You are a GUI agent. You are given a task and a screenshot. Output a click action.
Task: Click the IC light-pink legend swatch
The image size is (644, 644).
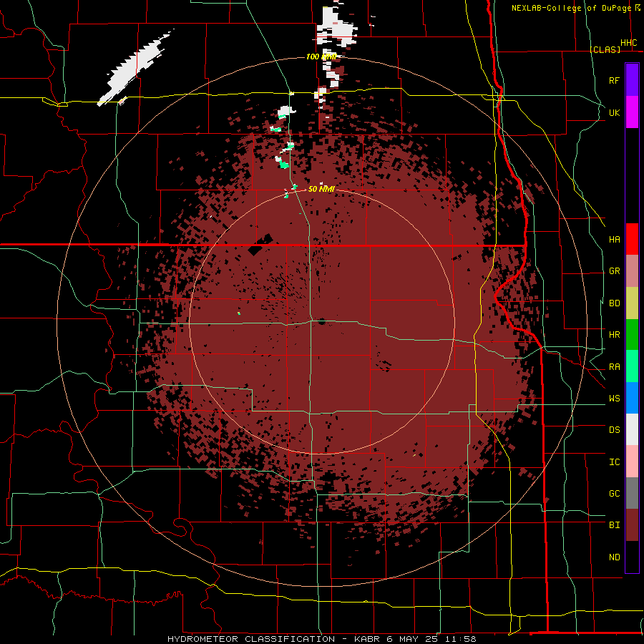click(632, 462)
